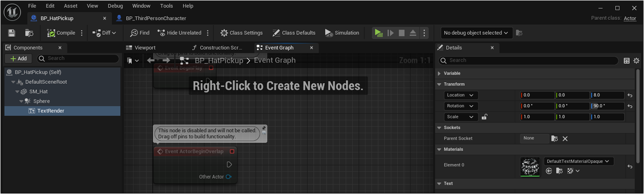Viewport: 644px width, 194px height.
Task: Play the level with green play button
Action: pos(378,33)
